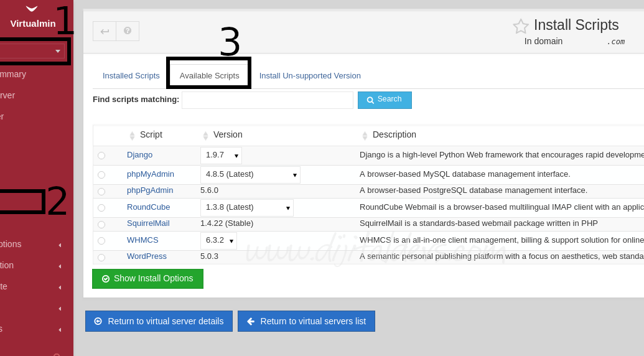
Task: Select the WHMCS radio button
Action: tap(101, 241)
